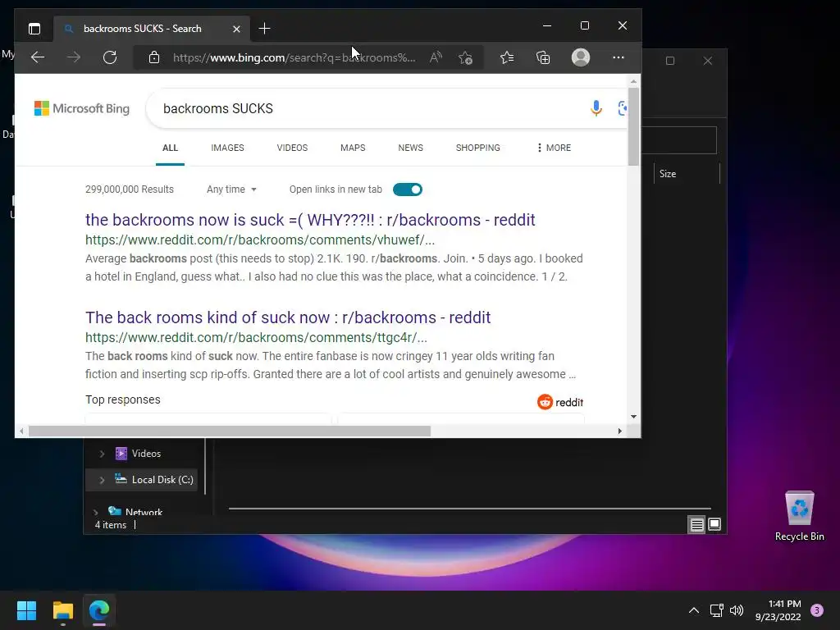The height and width of the screenshot is (630, 840).
Task: Click the Edge address bar URL
Action: pyautogui.click(x=294, y=57)
